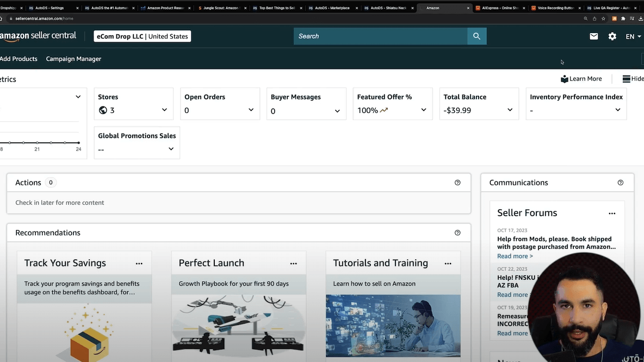
Task: Click Perfect Launch card title
Action: coord(211,263)
